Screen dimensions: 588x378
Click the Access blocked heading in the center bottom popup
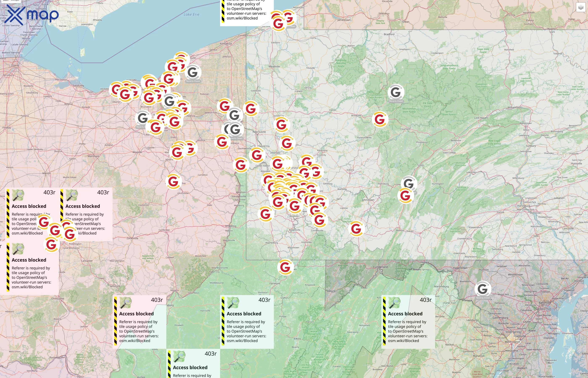[244, 314]
